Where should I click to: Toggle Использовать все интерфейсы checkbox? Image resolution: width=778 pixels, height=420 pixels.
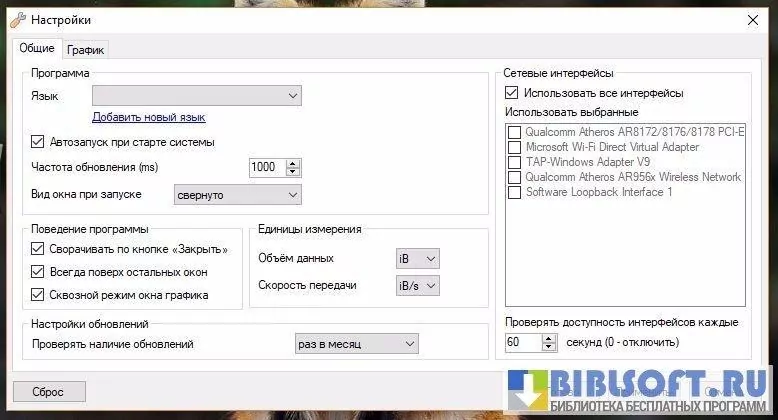tap(514, 93)
